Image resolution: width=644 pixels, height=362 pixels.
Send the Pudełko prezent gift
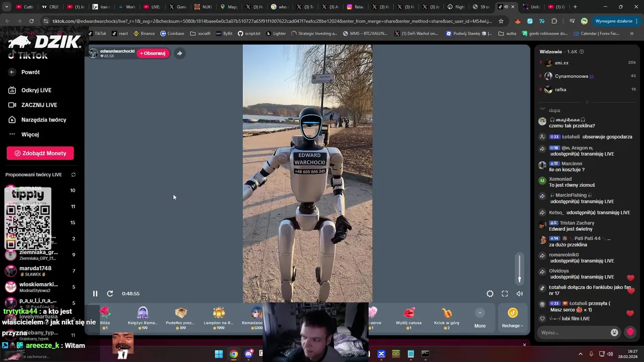tap(181, 318)
